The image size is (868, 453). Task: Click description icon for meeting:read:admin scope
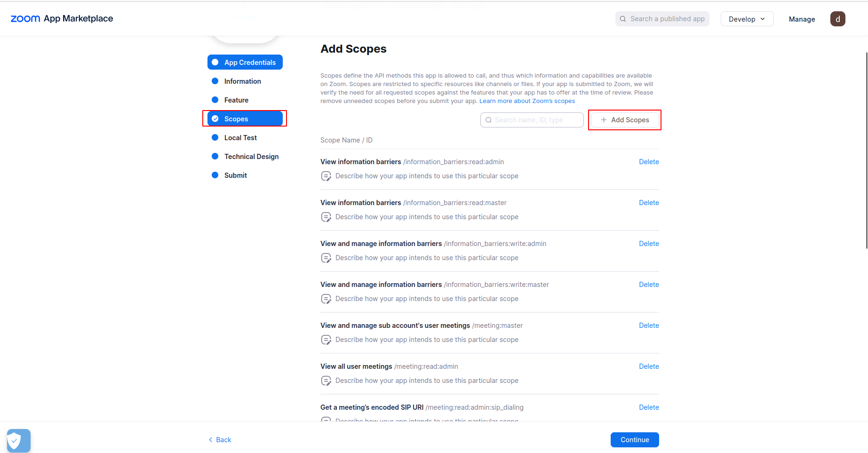(x=326, y=381)
